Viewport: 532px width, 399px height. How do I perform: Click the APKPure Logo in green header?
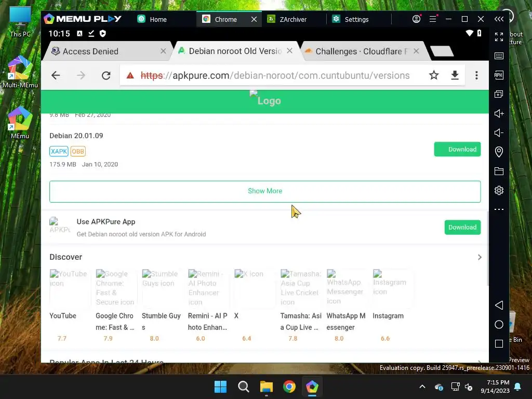(x=265, y=99)
